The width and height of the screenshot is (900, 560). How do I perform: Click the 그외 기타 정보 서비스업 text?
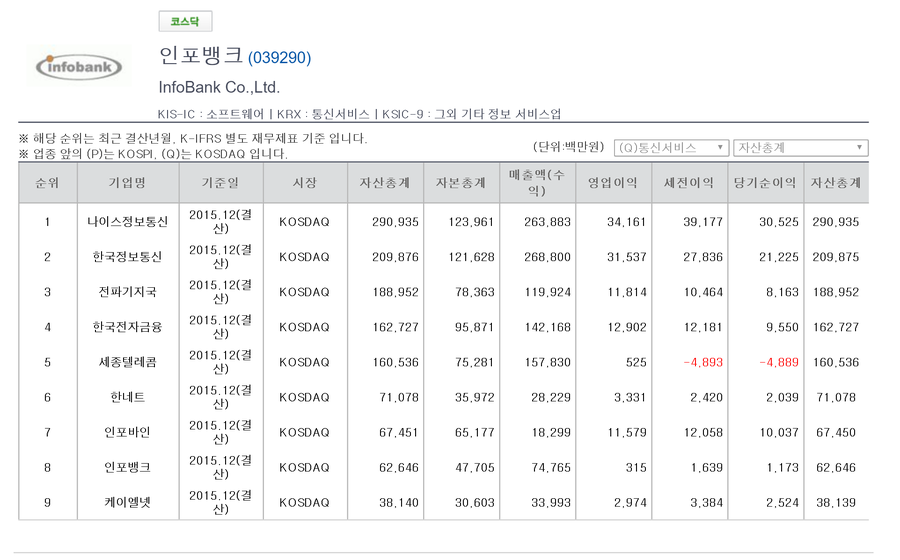tap(497, 114)
